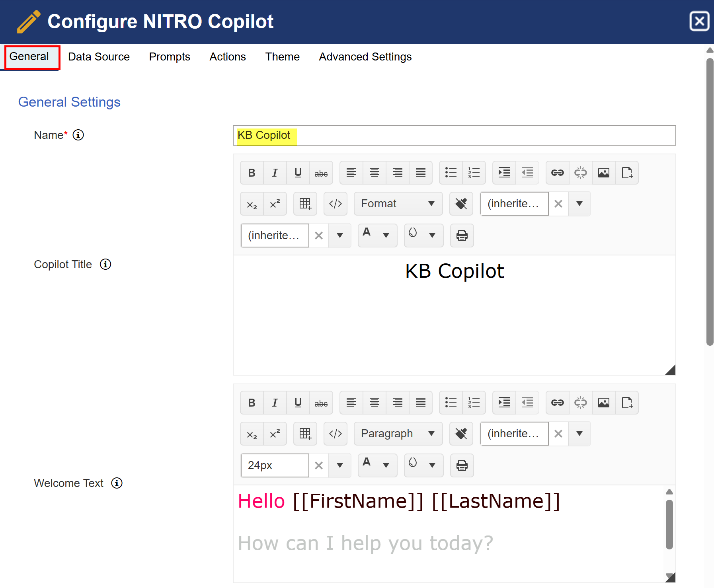
Task: Switch to the Data Source tab
Action: coord(99,57)
